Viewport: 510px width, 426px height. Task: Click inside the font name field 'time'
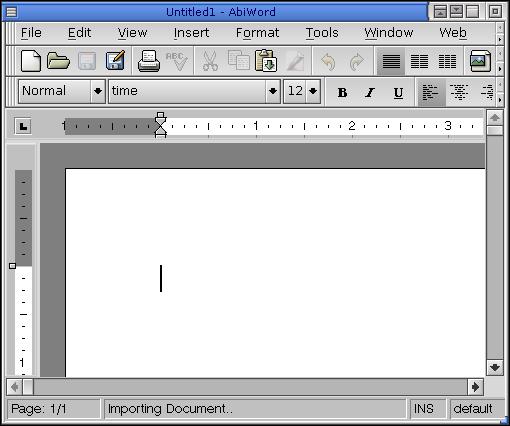[x=187, y=91]
